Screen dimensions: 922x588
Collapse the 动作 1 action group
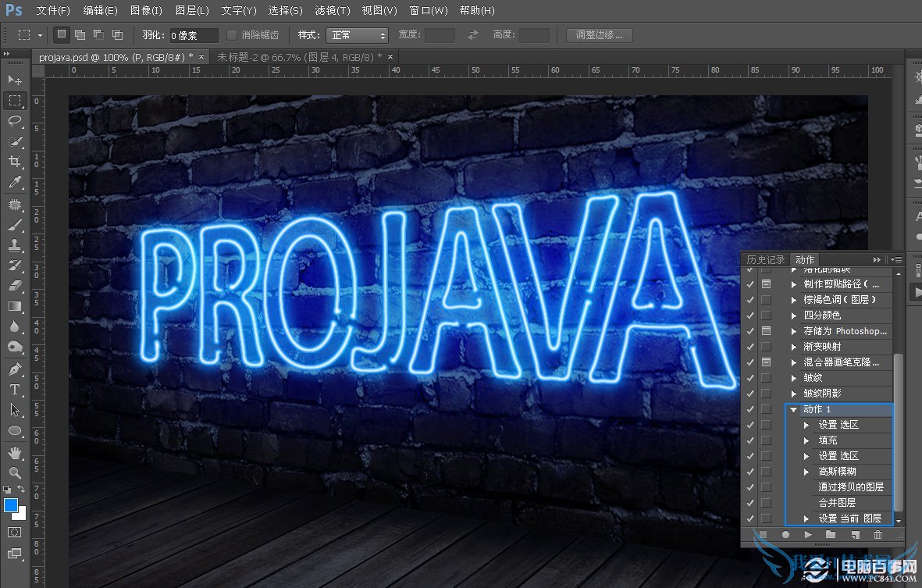click(x=793, y=409)
